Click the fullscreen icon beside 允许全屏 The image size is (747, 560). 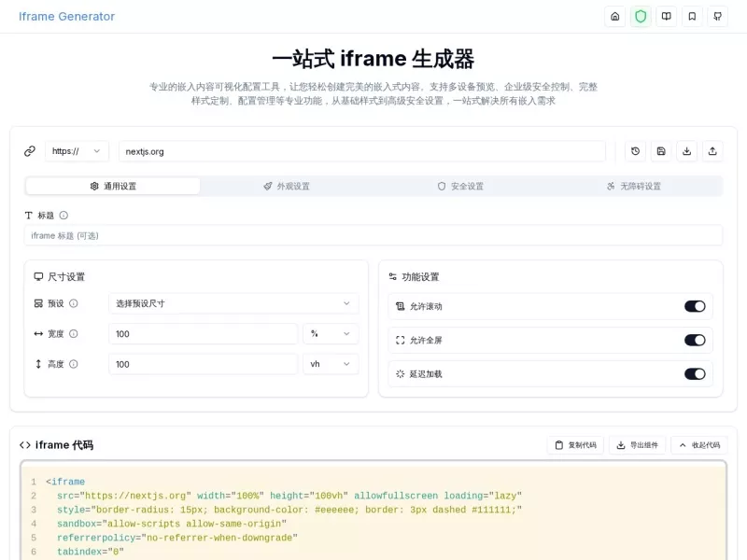pos(401,340)
